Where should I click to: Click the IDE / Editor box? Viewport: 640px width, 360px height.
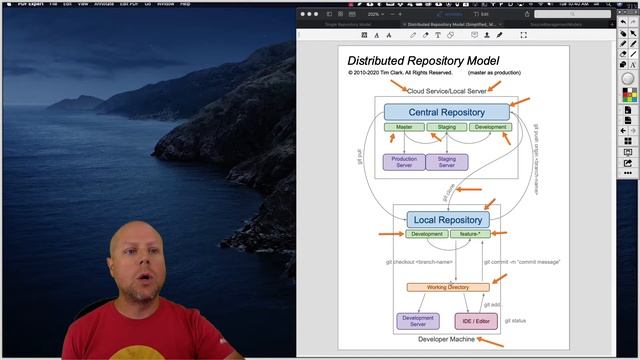pos(476,321)
